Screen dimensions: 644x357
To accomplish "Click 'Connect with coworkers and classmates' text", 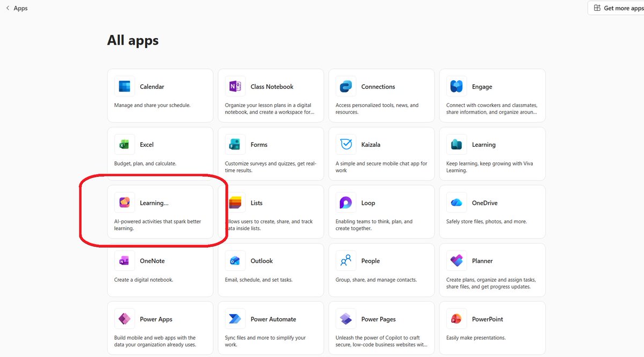I will [x=491, y=109].
